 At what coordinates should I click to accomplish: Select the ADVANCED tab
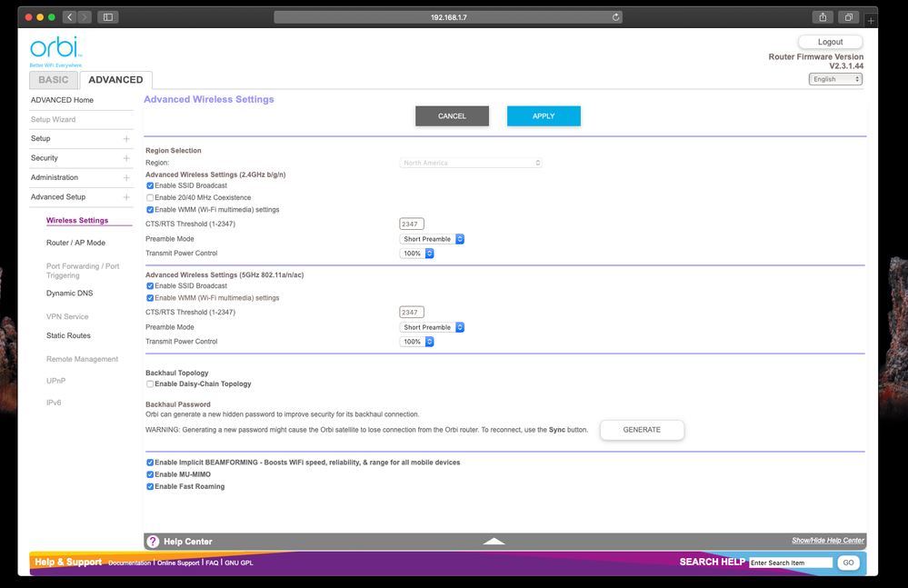pyautogui.click(x=115, y=80)
